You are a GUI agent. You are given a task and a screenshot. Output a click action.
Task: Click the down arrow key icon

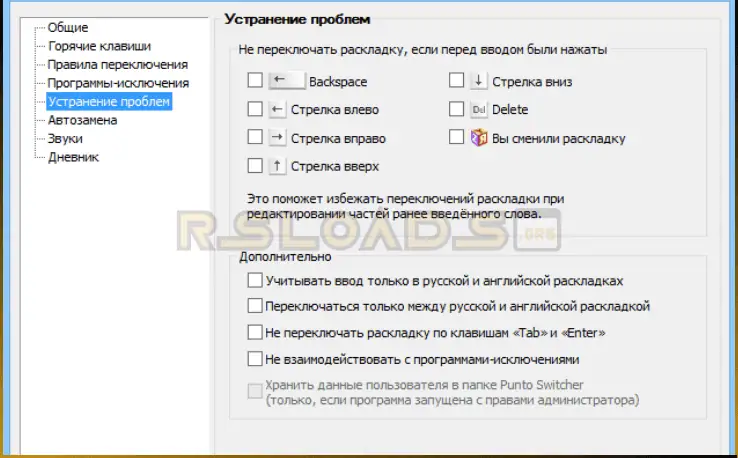(479, 81)
